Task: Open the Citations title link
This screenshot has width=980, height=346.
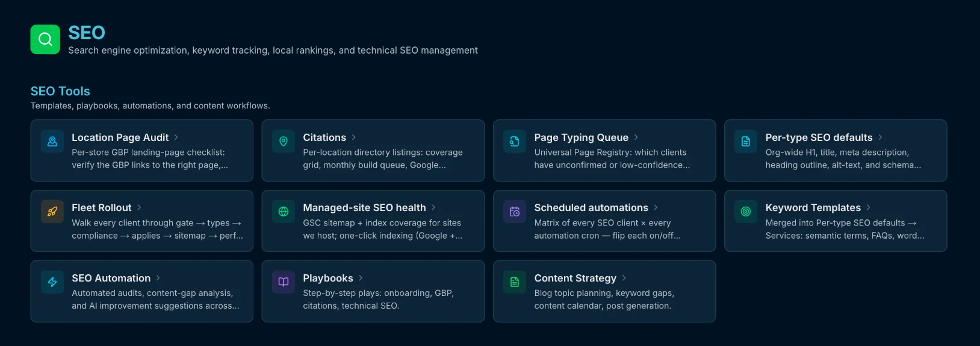Action: pyautogui.click(x=324, y=137)
